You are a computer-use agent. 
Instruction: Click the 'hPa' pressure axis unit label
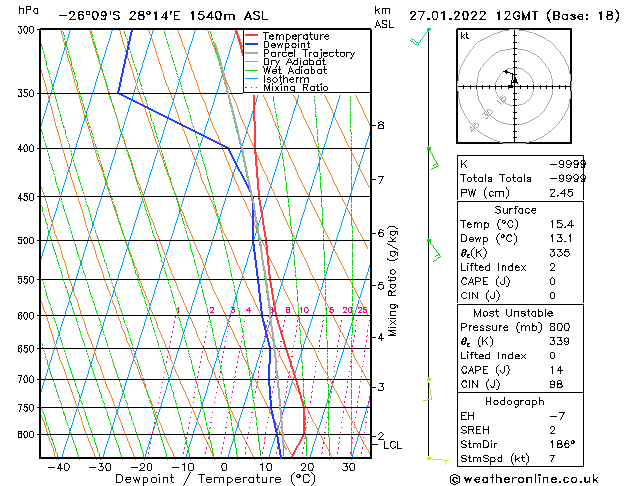pos(28,10)
